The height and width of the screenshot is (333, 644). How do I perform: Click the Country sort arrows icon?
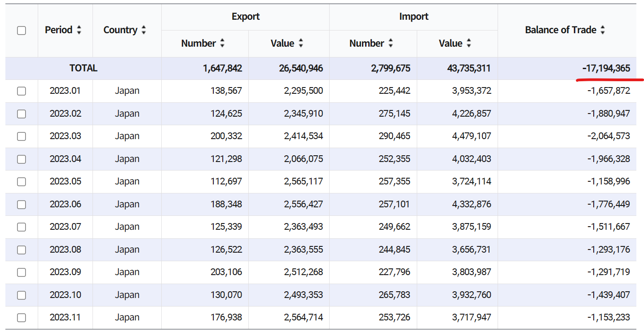click(144, 30)
